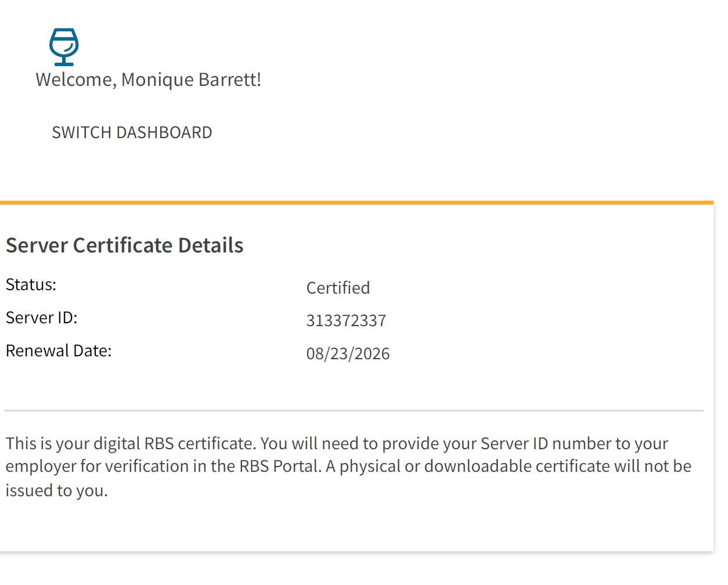Viewport: 728px width, 585px height.
Task: Click the "issued to you." closing text
Action: pos(56,491)
